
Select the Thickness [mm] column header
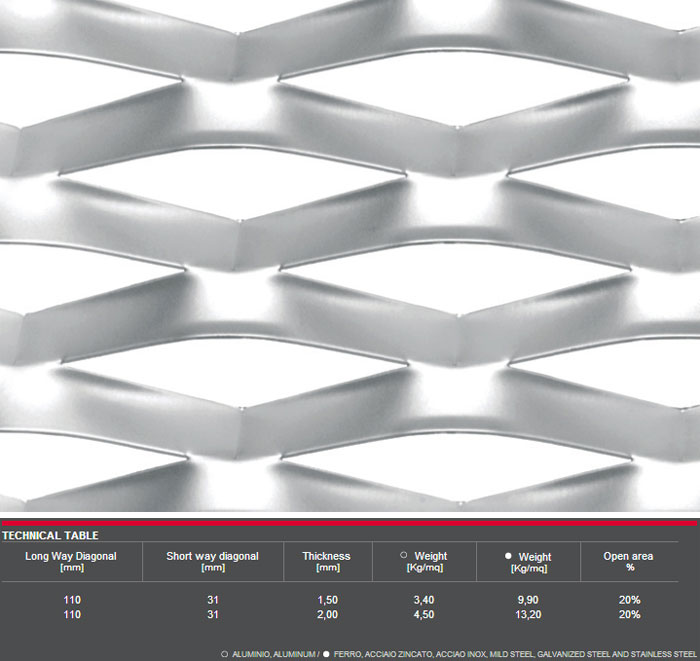click(327, 561)
